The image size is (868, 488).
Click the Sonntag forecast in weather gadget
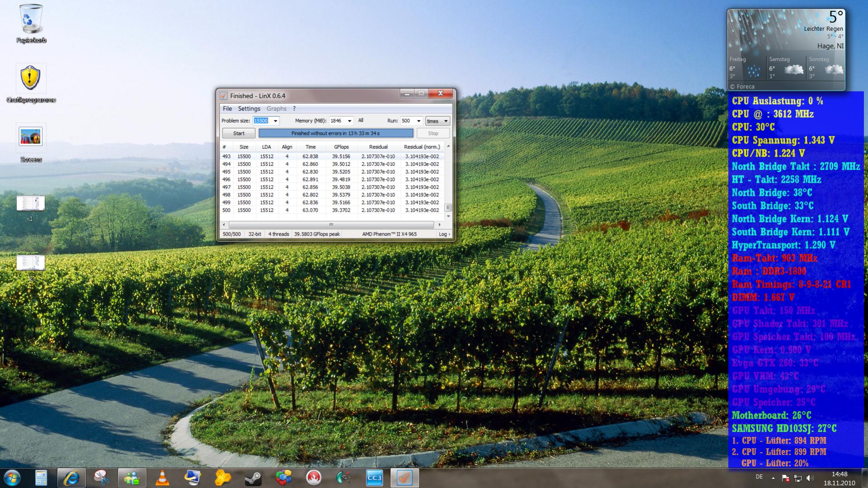coord(826,68)
